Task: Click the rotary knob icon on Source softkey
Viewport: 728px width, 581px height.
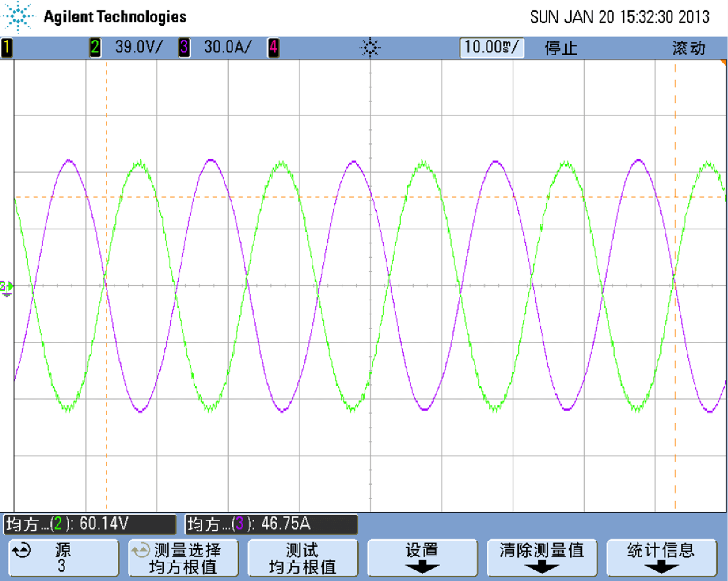Action: [22, 551]
